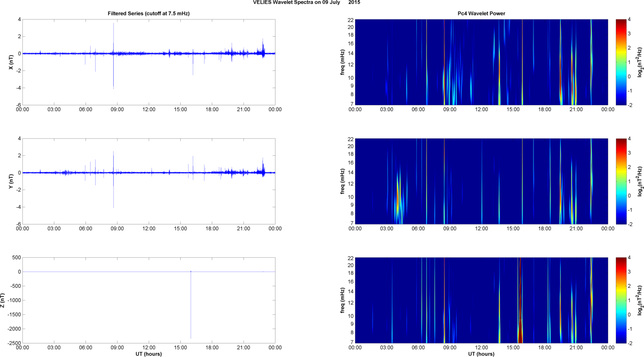Click the Z (nT) axis label
Image resolution: width=644 pixels, height=357 pixels.
3,300
